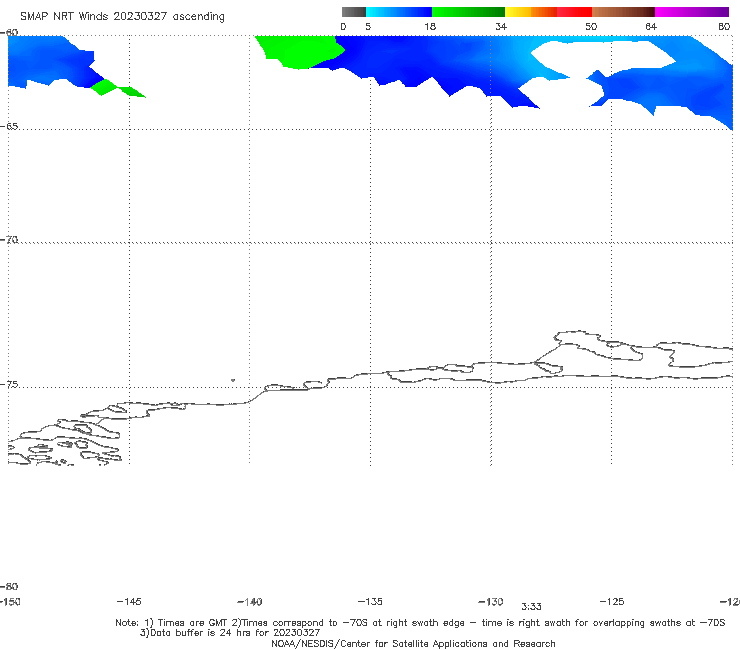Click the color bar label '50'
This screenshot has height=650, width=740.
[591, 27]
